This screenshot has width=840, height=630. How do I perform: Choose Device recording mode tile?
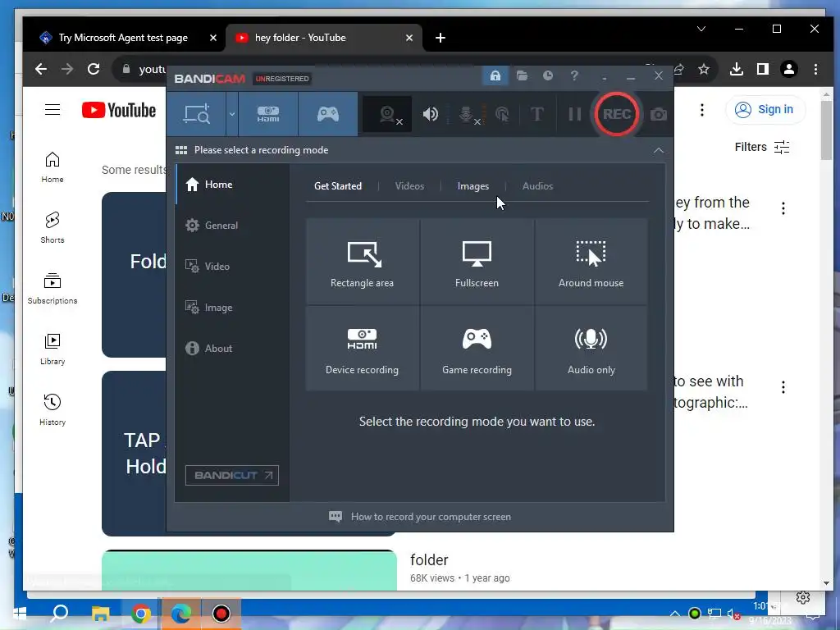tap(362, 348)
